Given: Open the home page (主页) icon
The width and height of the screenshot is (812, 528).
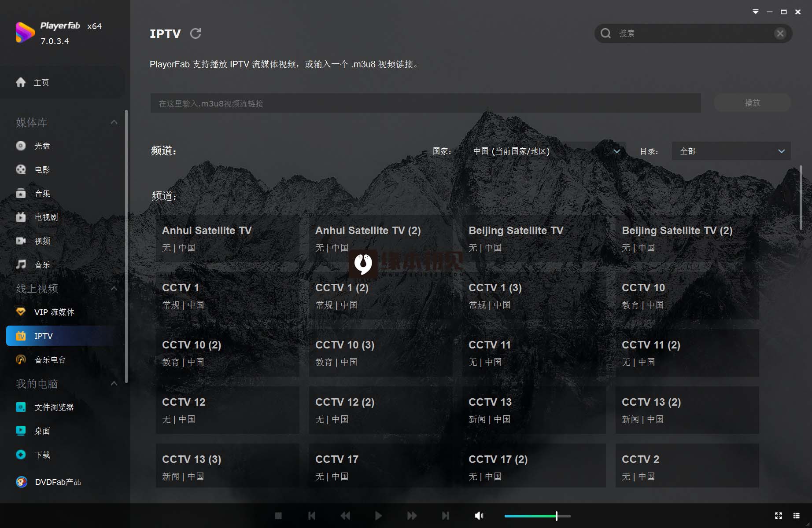Looking at the screenshot, I should (x=21, y=82).
